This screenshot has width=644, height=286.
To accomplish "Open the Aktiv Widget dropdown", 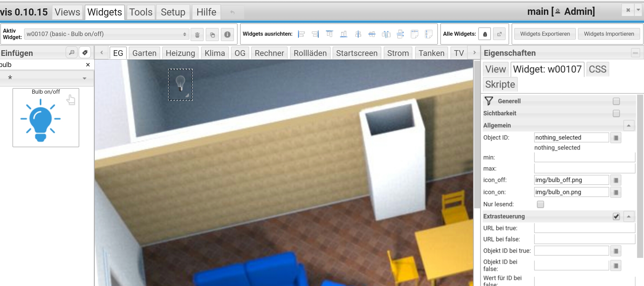I will [106, 34].
